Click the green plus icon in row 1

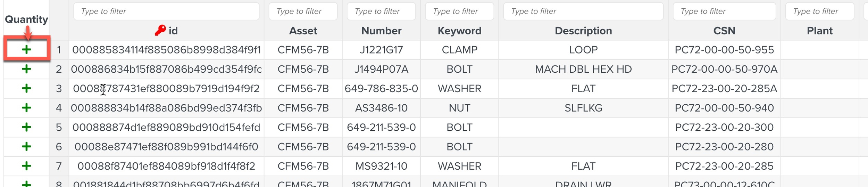[x=26, y=50]
